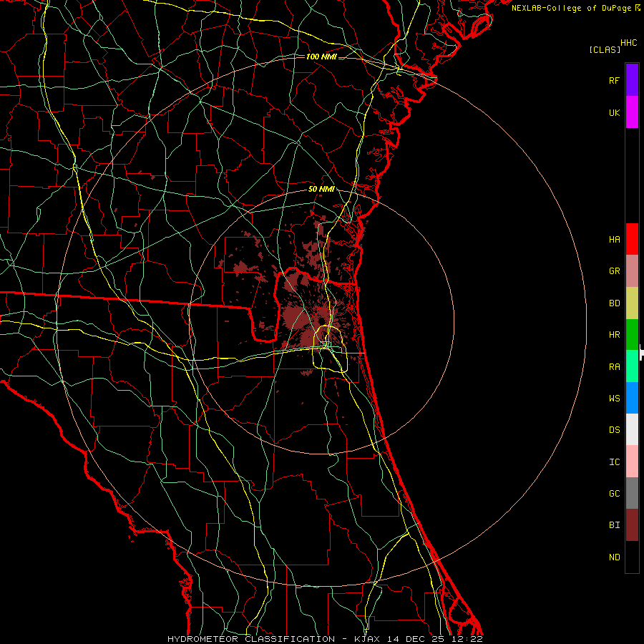
Task: Click the RA light green legend swatch
Action: coord(632,366)
